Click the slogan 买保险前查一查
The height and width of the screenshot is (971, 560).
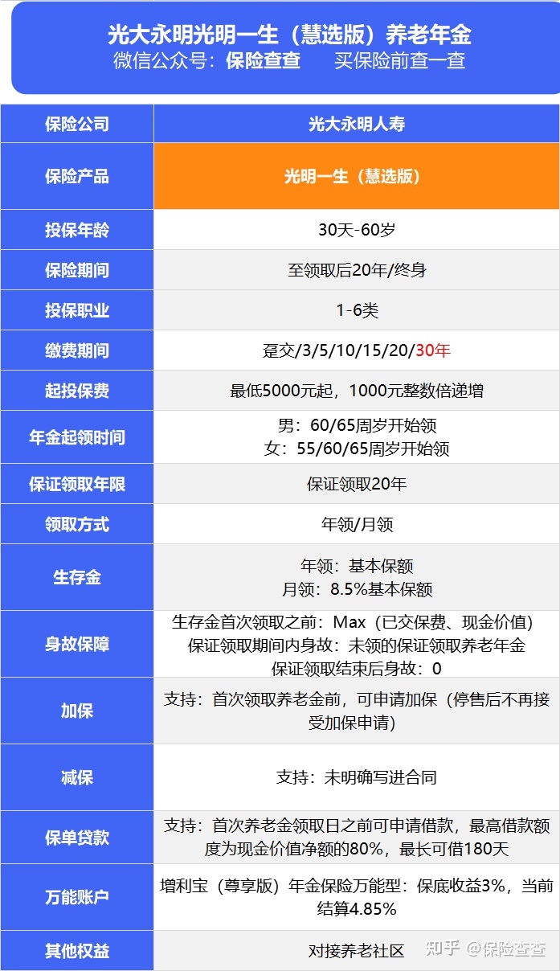point(400,61)
